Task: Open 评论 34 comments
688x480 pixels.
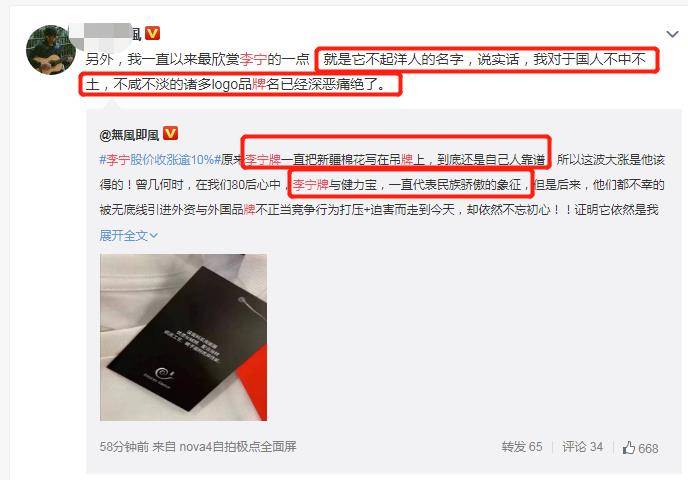Action: click(582, 447)
